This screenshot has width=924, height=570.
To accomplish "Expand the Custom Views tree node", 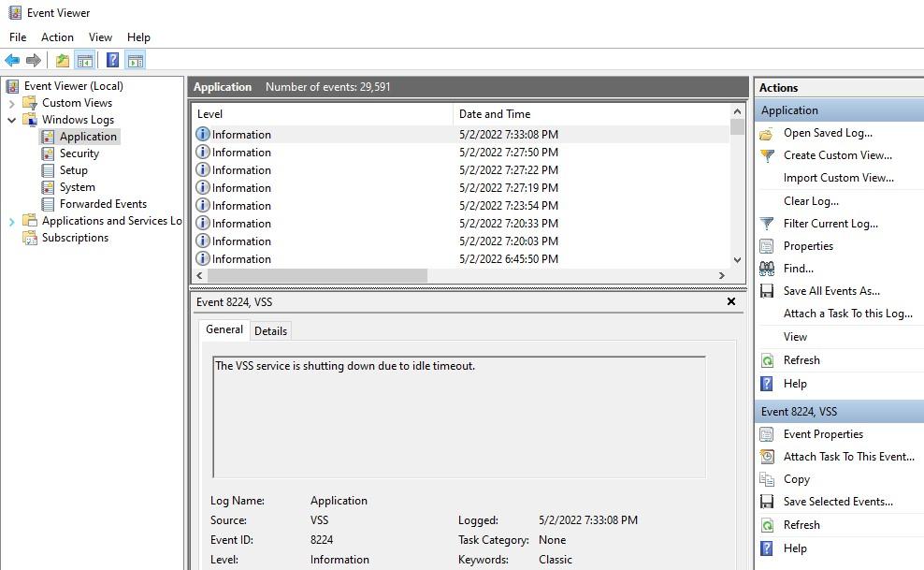I will 11,104.
